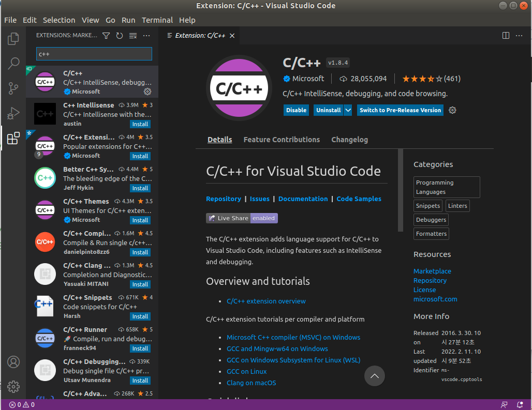Open editor more actions ellipsis
532x410 pixels.
tap(519, 36)
